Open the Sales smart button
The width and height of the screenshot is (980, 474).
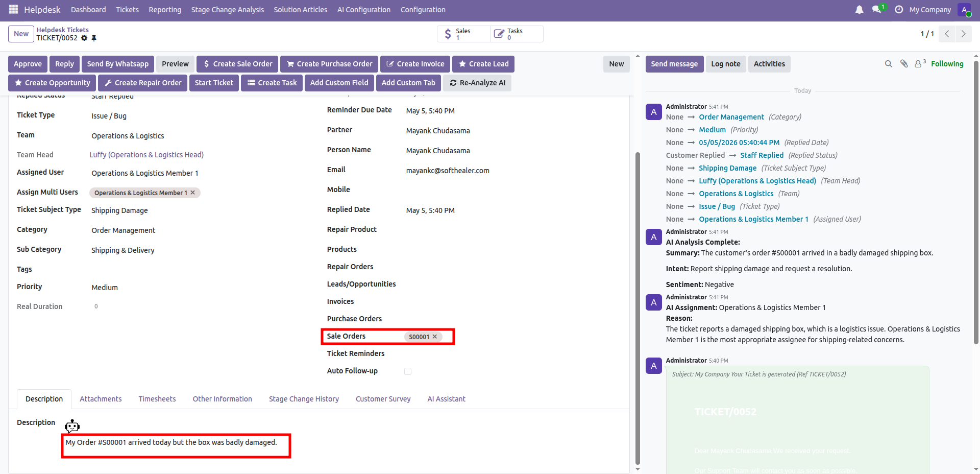point(463,34)
